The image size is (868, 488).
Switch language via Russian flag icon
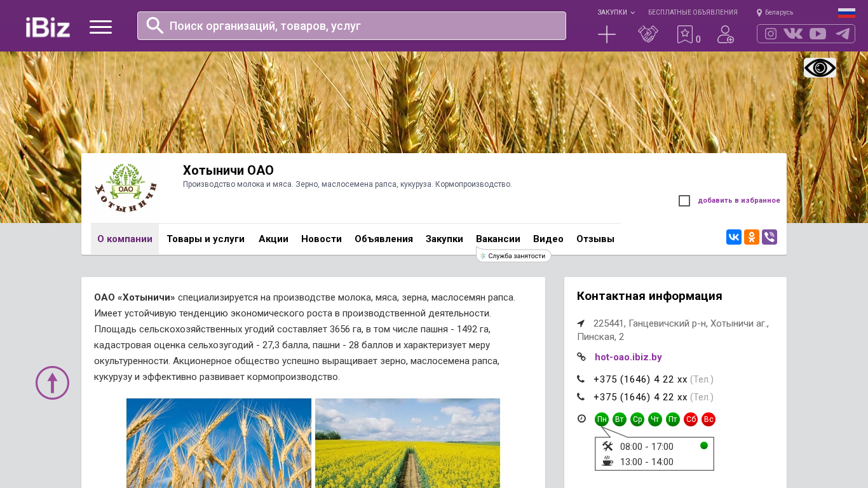tap(846, 13)
